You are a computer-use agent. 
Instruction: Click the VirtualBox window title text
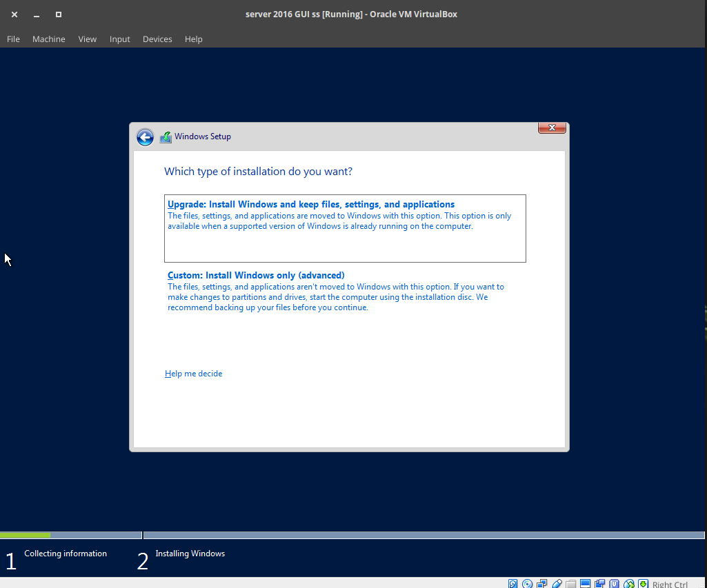(x=351, y=14)
